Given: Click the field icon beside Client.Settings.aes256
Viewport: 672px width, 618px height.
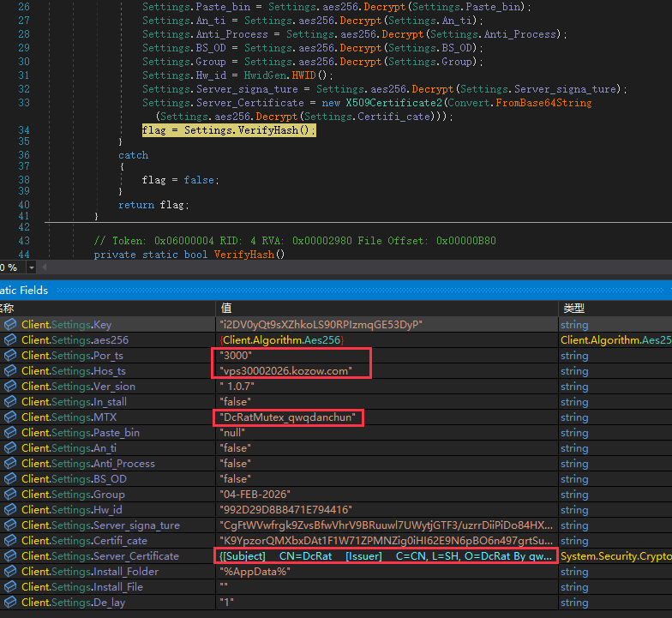Looking at the screenshot, I should point(10,339).
